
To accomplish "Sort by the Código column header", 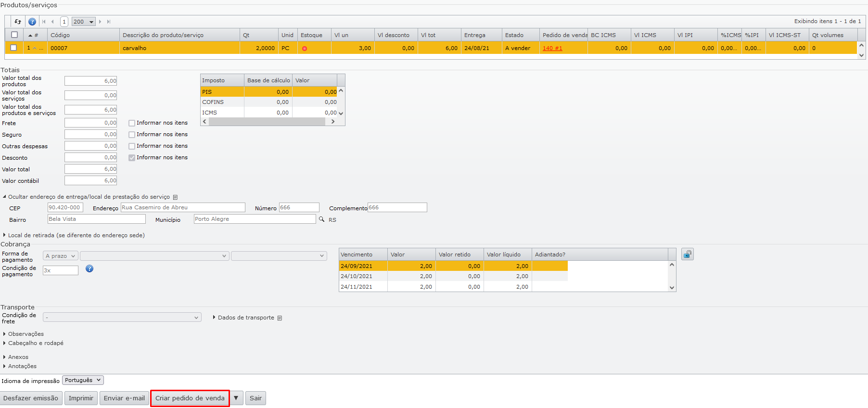I will click(x=83, y=35).
